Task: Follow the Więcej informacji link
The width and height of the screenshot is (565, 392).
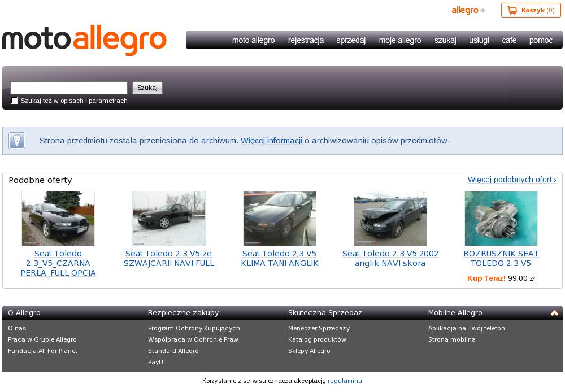Action: point(271,141)
